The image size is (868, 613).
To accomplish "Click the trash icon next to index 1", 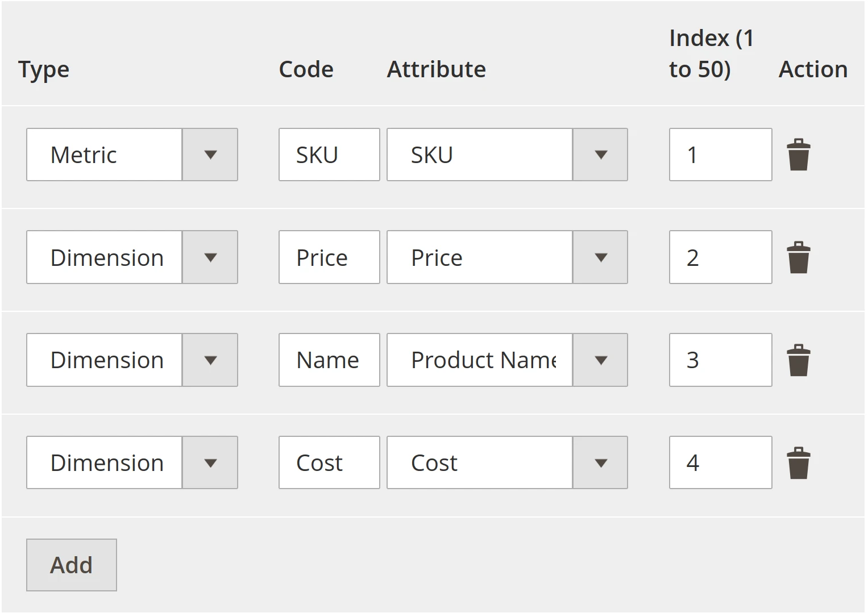I will coord(798,155).
